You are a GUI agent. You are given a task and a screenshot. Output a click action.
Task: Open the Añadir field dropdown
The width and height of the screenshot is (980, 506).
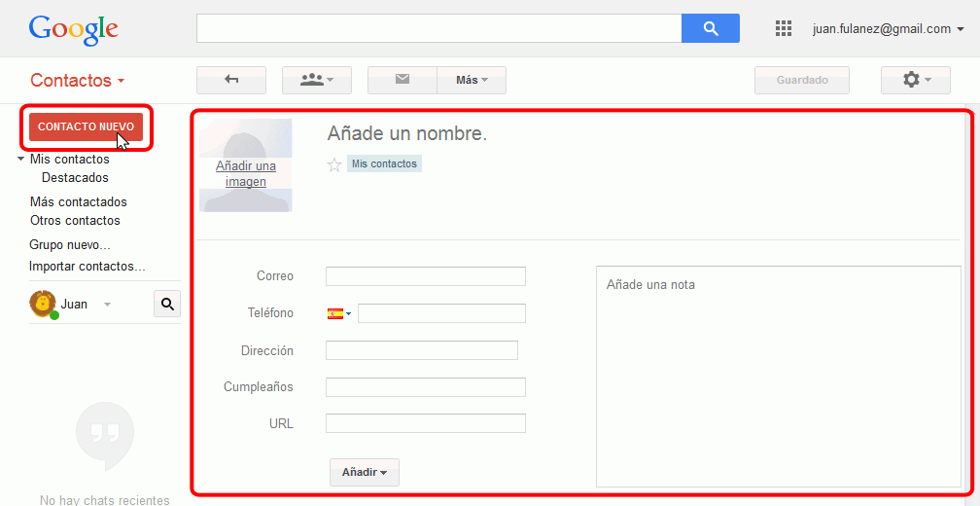coord(365,472)
